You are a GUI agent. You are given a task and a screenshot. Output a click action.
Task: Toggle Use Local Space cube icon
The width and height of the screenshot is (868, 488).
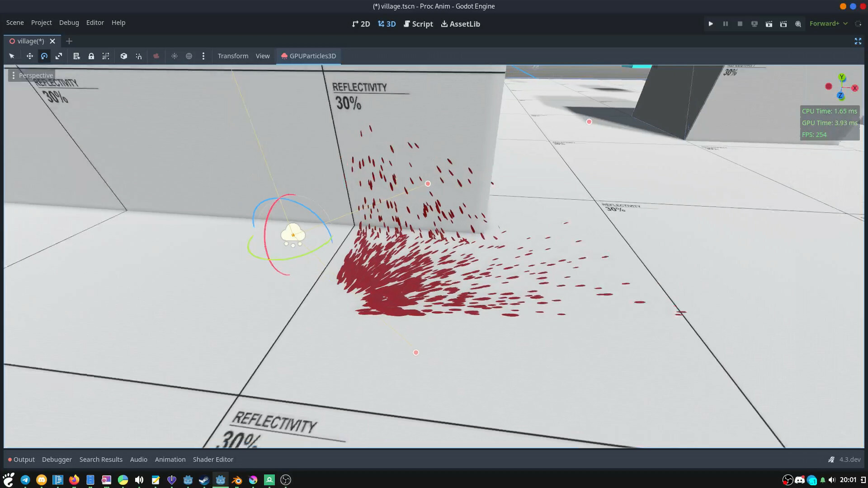point(124,56)
